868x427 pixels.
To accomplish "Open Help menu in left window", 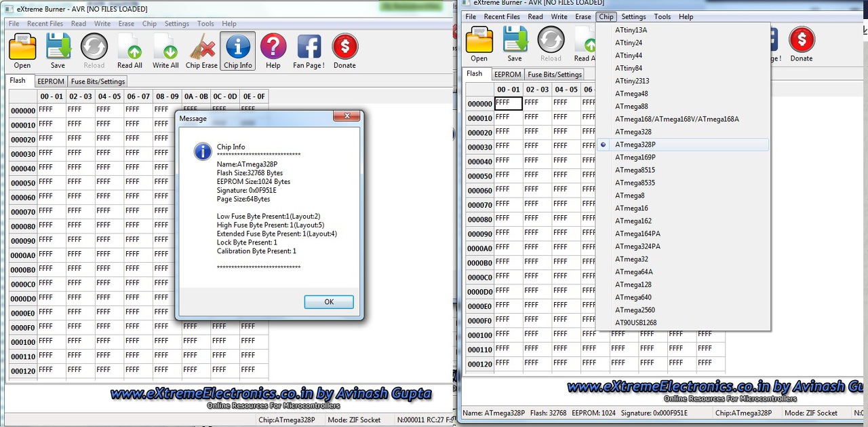I will click(229, 24).
